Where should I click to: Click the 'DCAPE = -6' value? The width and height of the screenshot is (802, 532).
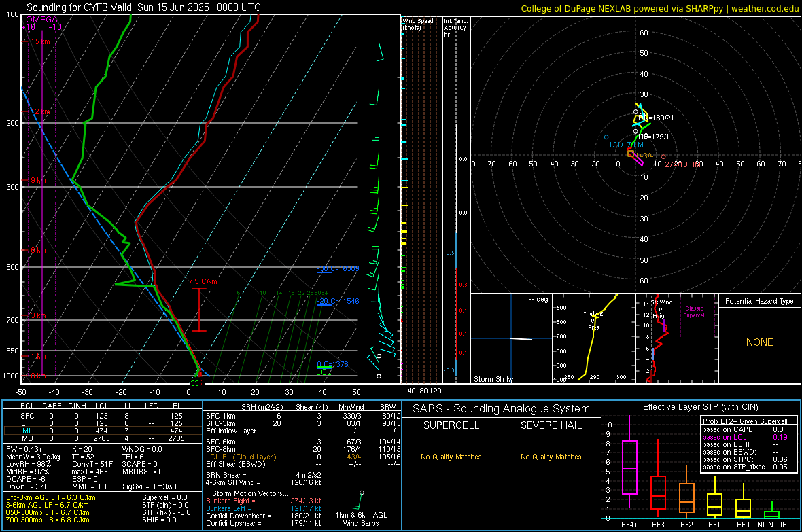(26, 479)
